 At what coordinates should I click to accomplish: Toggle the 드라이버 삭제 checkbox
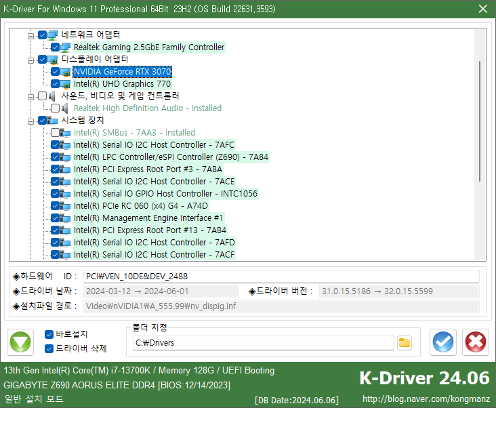[x=49, y=348]
